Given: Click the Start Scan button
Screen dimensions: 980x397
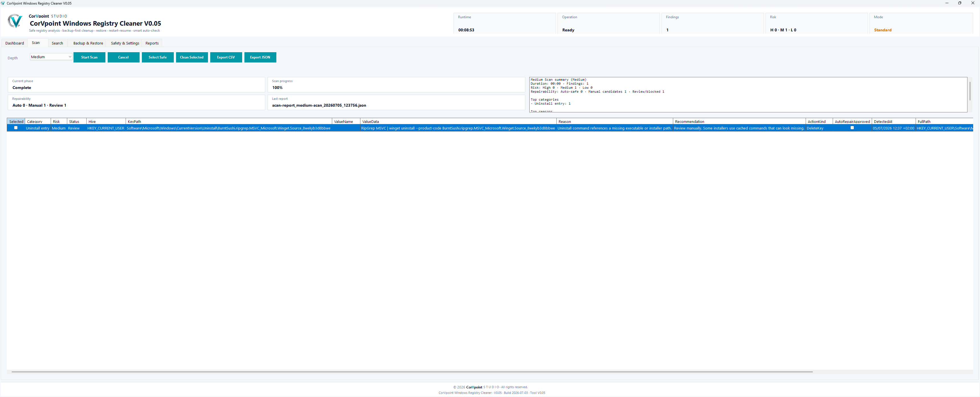Looking at the screenshot, I should click(89, 57).
